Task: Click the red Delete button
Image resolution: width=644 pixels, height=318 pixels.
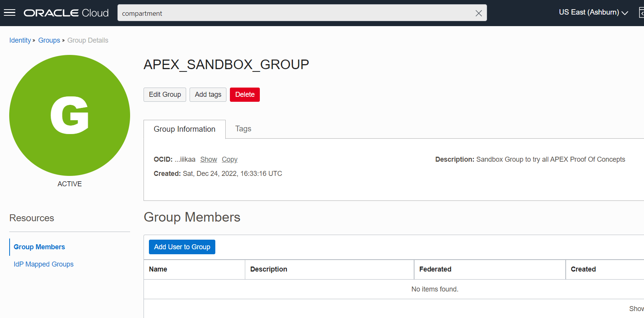Action: pos(245,94)
